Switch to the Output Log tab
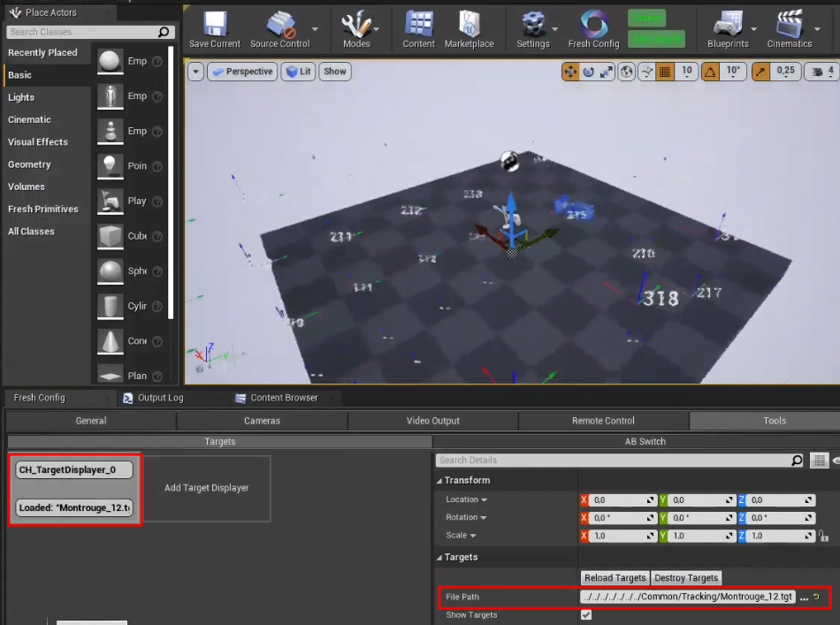The width and height of the screenshot is (840, 625). click(161, 398)
